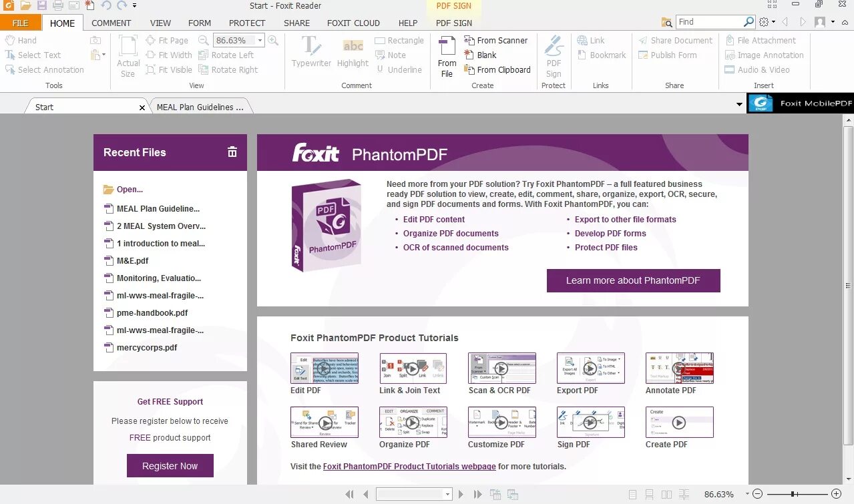Select the Typewriter comment tool
Viewport: 854px width, 504px height.
(x=311, y=52)
